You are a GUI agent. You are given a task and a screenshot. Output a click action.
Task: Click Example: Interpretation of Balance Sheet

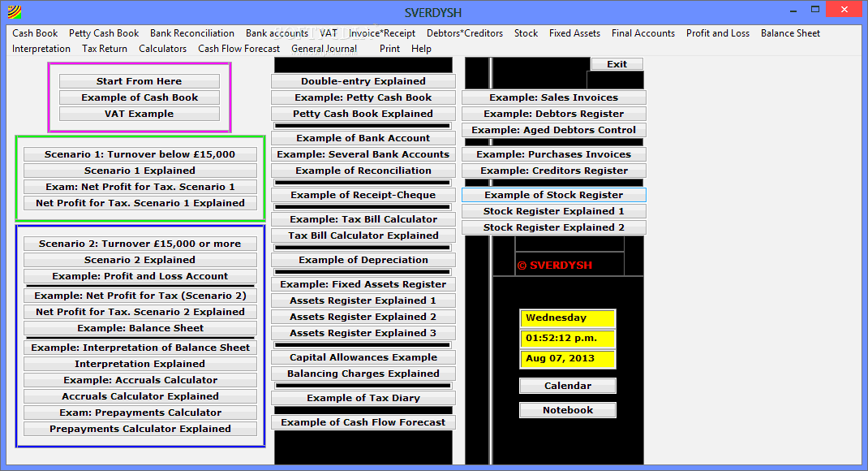click(140, 348)
